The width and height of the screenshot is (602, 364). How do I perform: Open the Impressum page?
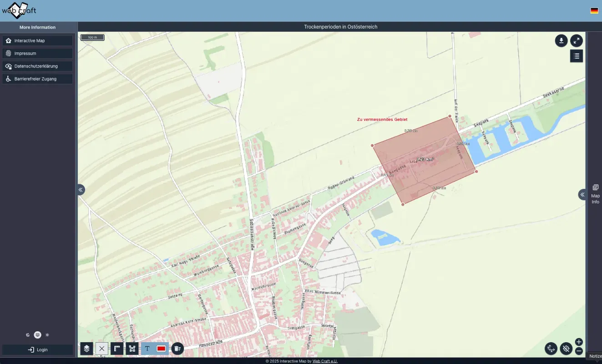(x=37, y=53)
